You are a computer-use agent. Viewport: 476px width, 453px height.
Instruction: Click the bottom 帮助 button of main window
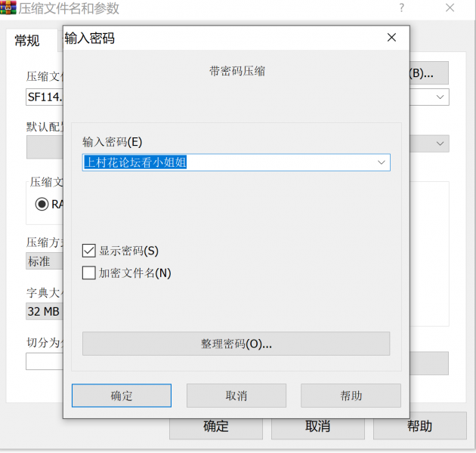click(419, 427)
